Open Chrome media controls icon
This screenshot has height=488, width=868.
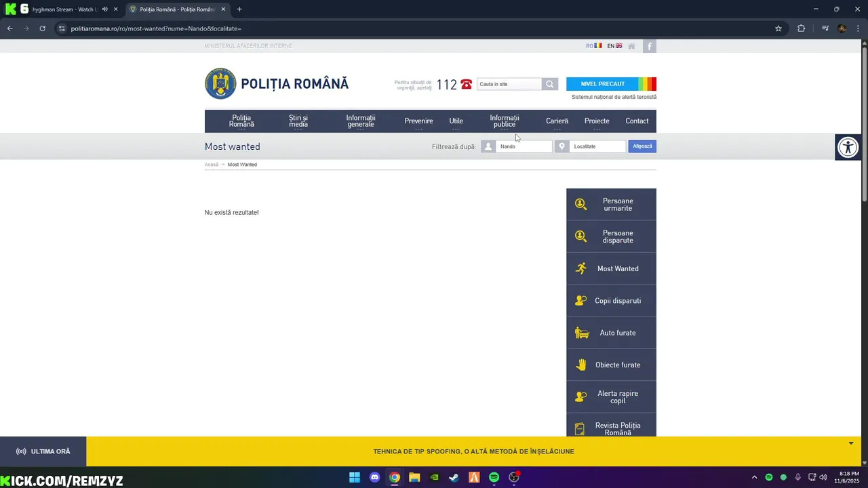pyautogui.click(x=825, y=28)
